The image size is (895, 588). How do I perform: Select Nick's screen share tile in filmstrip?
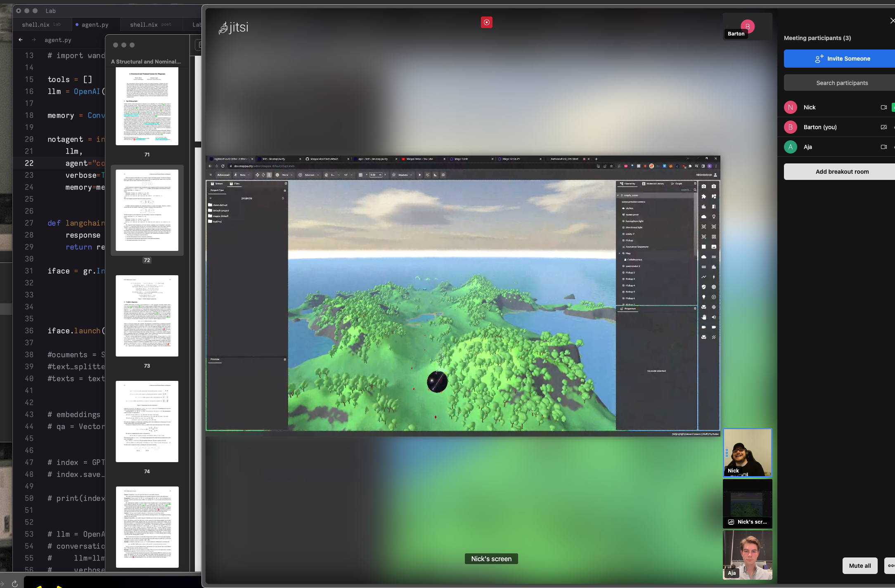click(747, 503)
